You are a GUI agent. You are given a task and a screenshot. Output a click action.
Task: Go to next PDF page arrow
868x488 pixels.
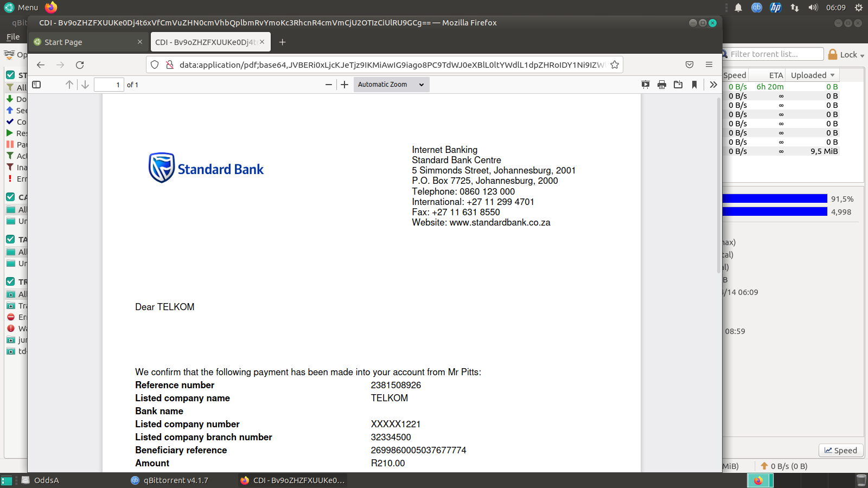coord(85,85)
